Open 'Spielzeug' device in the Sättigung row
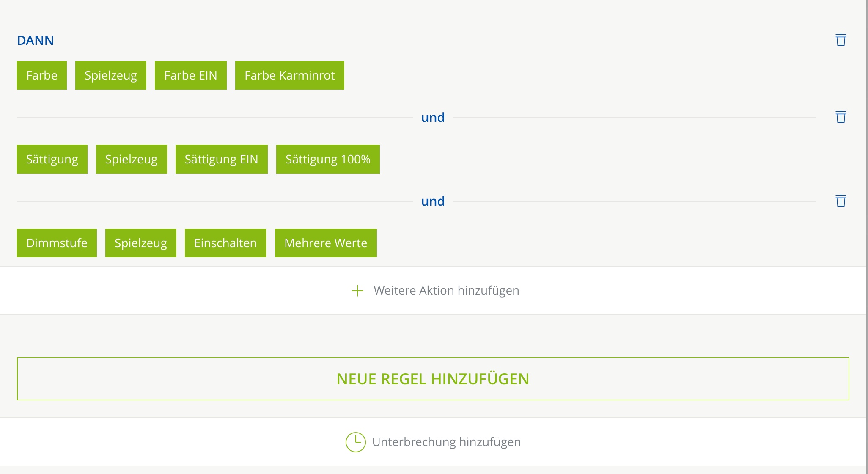Screen dimensions: 868x474 [x=131, y=159]
